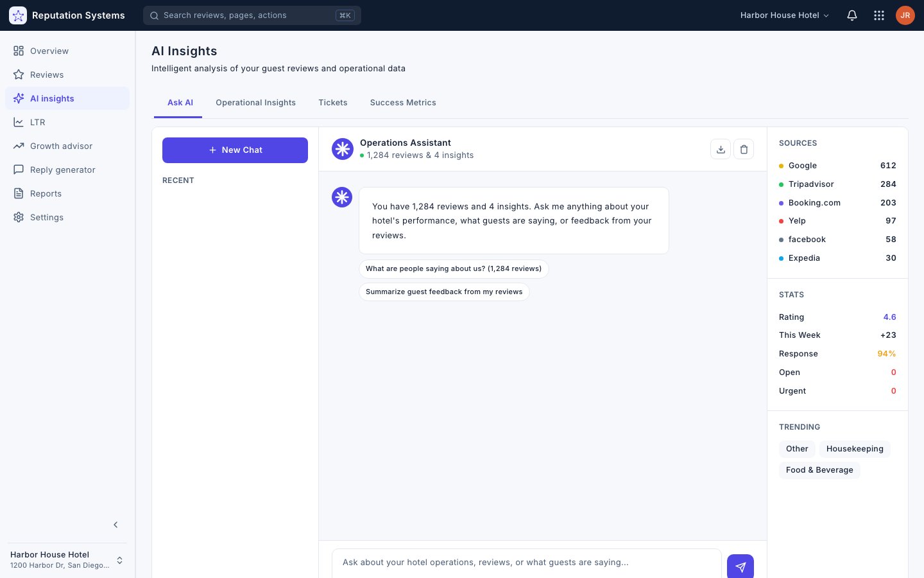
Task: Open the notifications bell
Action: (852, 15)
